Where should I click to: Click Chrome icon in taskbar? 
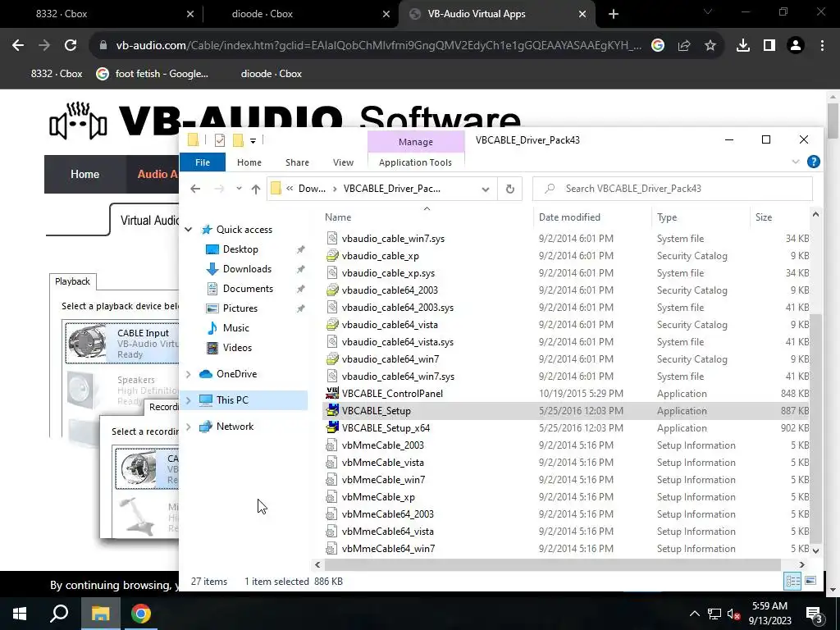(141, 614)
